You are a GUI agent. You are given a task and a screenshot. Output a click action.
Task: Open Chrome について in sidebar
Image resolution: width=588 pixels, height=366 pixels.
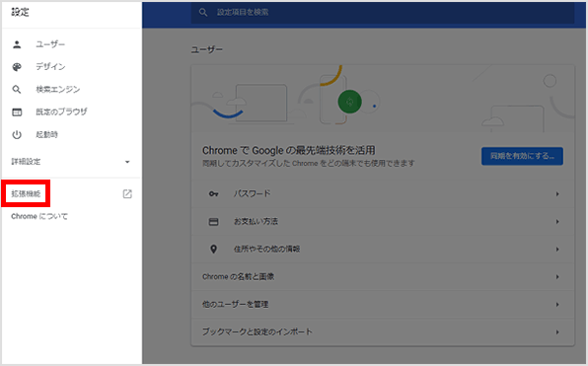39,216
